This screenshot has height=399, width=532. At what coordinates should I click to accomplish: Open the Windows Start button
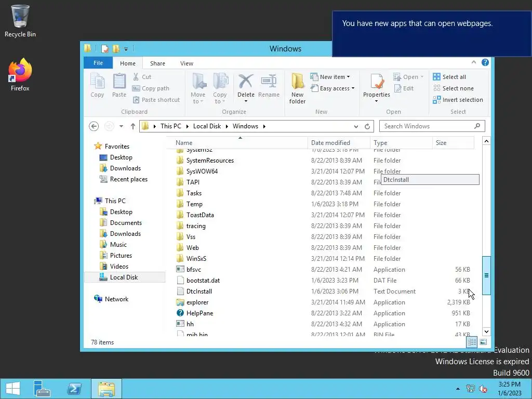(x=13, y=389)
